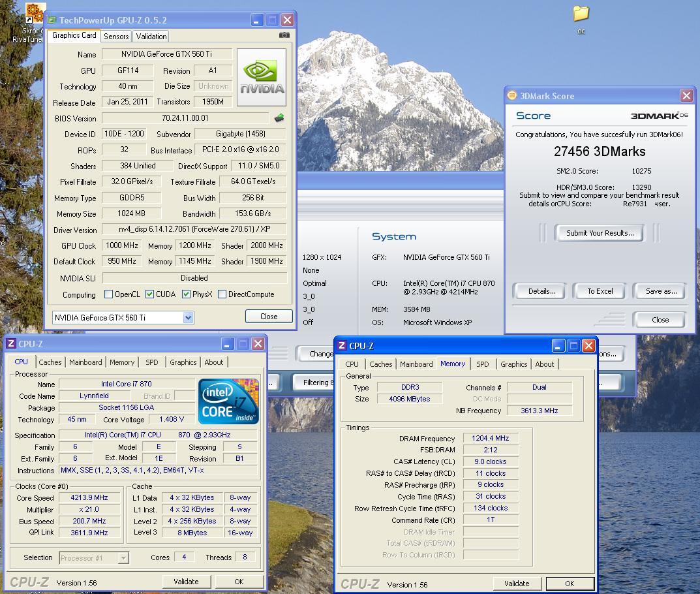Minimize the CPU-Z Memory window
This screenshot has height=594, width=700.
pyautogui.click(x=558, y=346)
